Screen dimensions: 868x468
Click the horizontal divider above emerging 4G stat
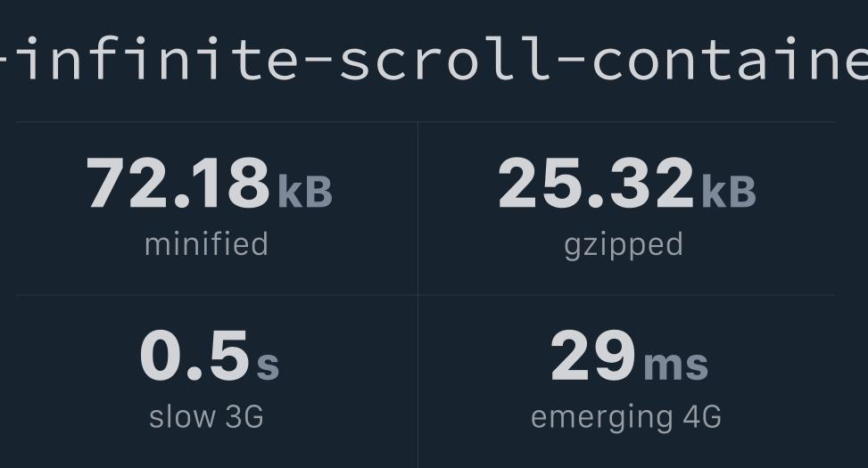(x=626, y=295)
